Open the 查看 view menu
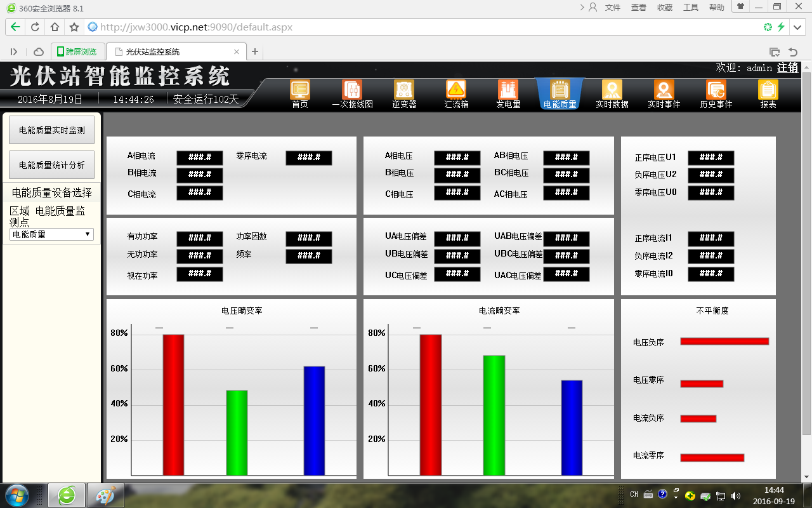 pos(639,8)
